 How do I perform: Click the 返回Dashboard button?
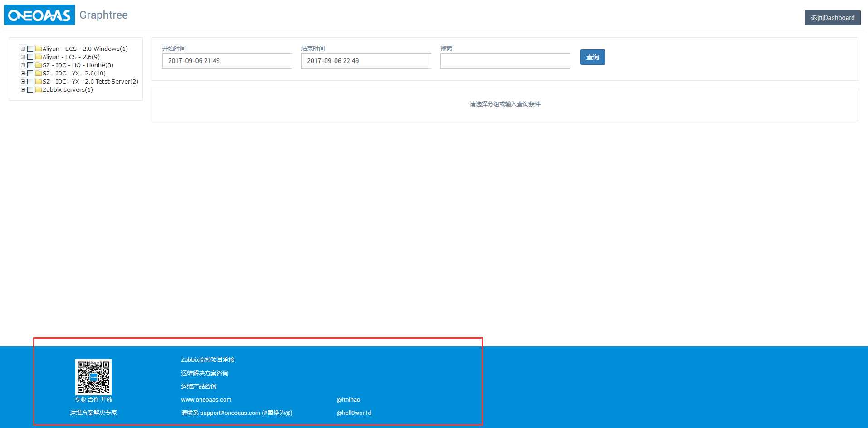(833, 18)
